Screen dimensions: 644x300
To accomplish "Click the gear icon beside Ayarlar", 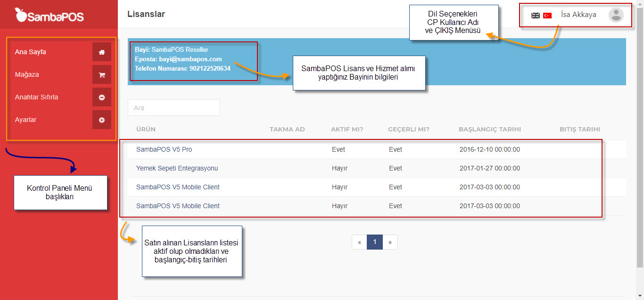I will 102,120.
